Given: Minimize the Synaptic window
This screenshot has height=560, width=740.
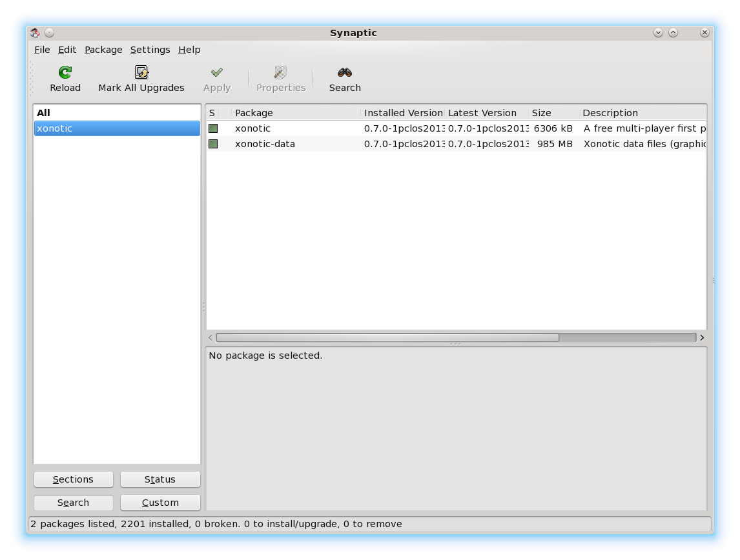Looking at the screenshot, I should pos(659,32).
